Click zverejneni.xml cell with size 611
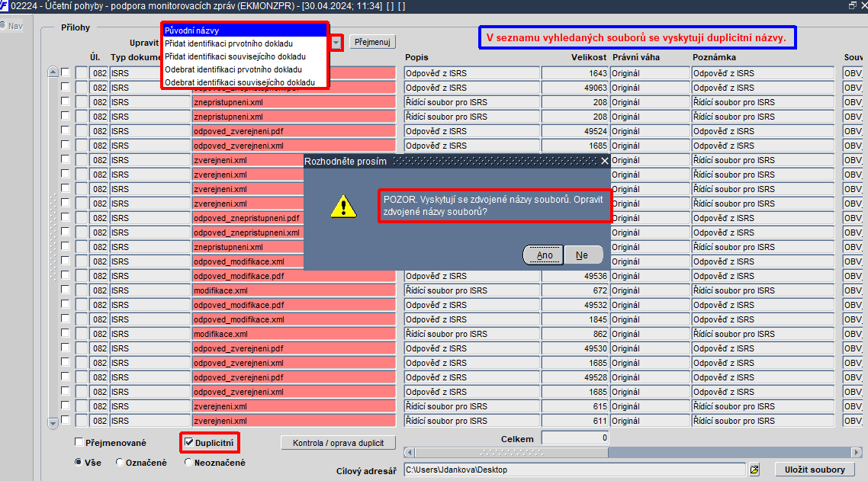This screenshot has width=868, height=481. (x=294, y=421)
